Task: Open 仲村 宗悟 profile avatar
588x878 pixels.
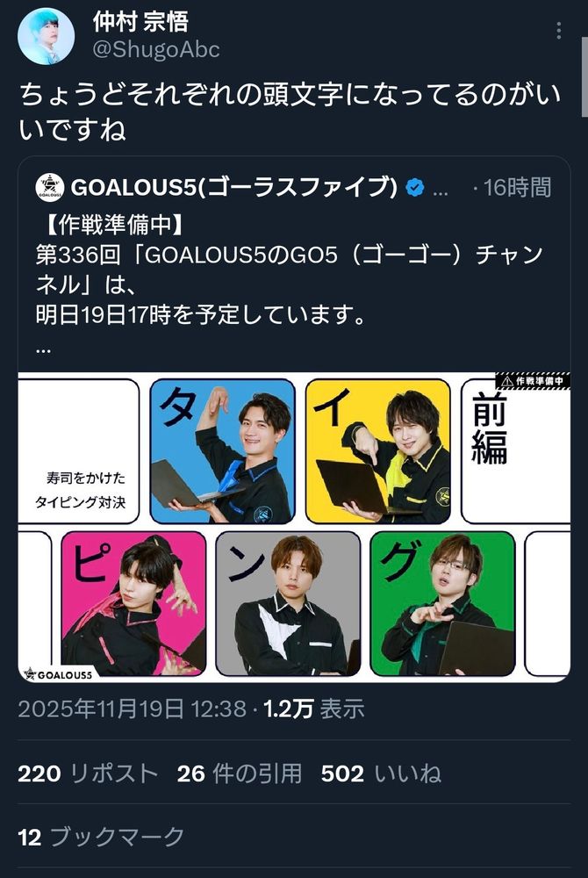Action: coord(46,36)
